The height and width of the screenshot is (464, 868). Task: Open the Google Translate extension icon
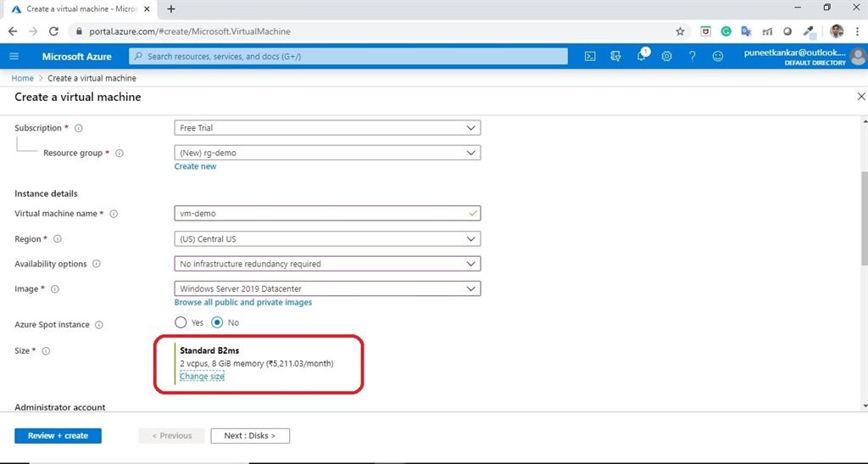[746, 31]
